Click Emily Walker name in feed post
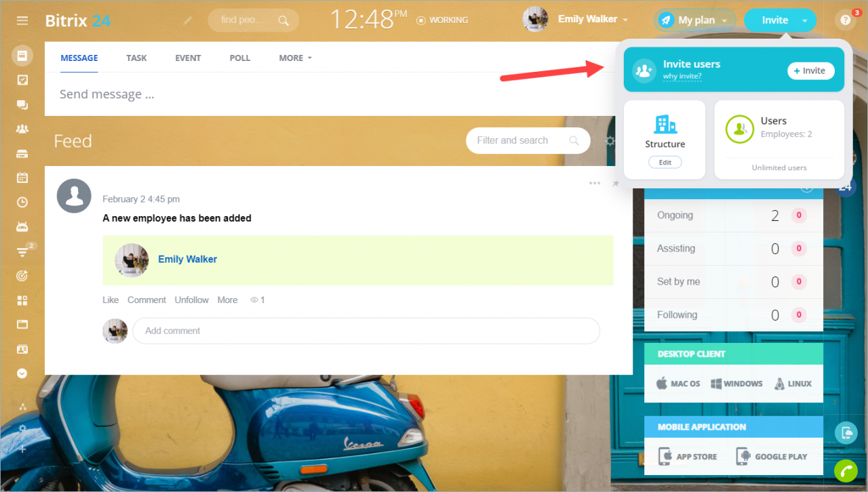Viewport: 868px width, 492px height. (187, 259)
